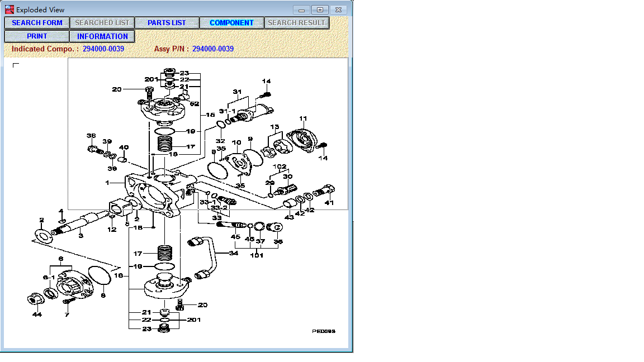Select the bolt drawing labeled 38

tap(93, 149)
